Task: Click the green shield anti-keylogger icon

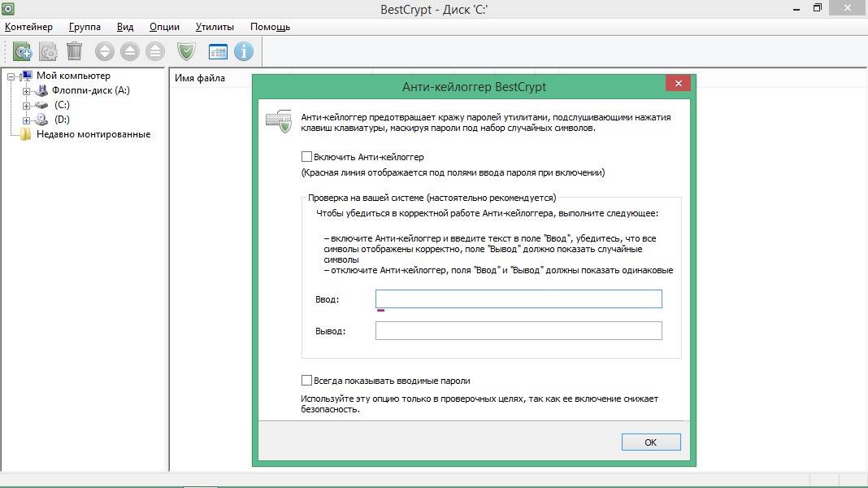Action: pyautogui.click(x=187, y=51)
